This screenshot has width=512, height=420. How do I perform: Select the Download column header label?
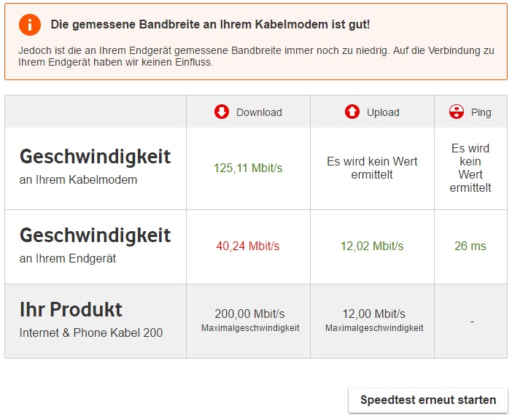[x=259, y=112]
